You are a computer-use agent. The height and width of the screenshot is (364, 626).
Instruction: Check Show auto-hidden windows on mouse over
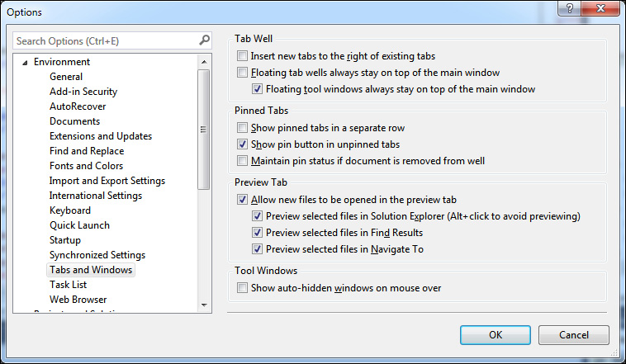pos(242,288)
